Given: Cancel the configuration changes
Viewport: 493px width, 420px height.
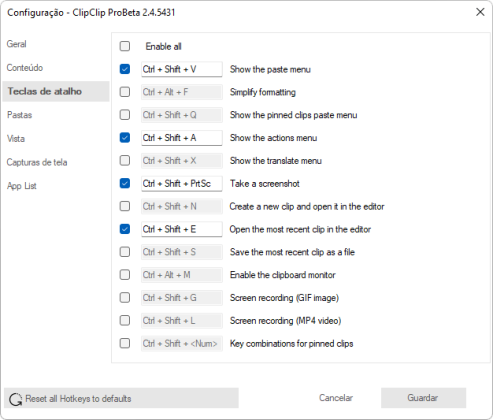Looking at the screenshot, I should coord(336,398).
